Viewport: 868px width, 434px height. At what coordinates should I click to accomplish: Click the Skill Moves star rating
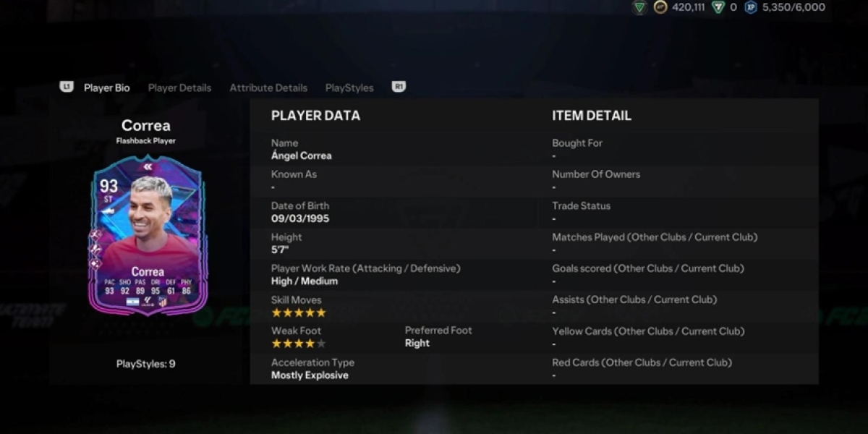coord(298,312)
